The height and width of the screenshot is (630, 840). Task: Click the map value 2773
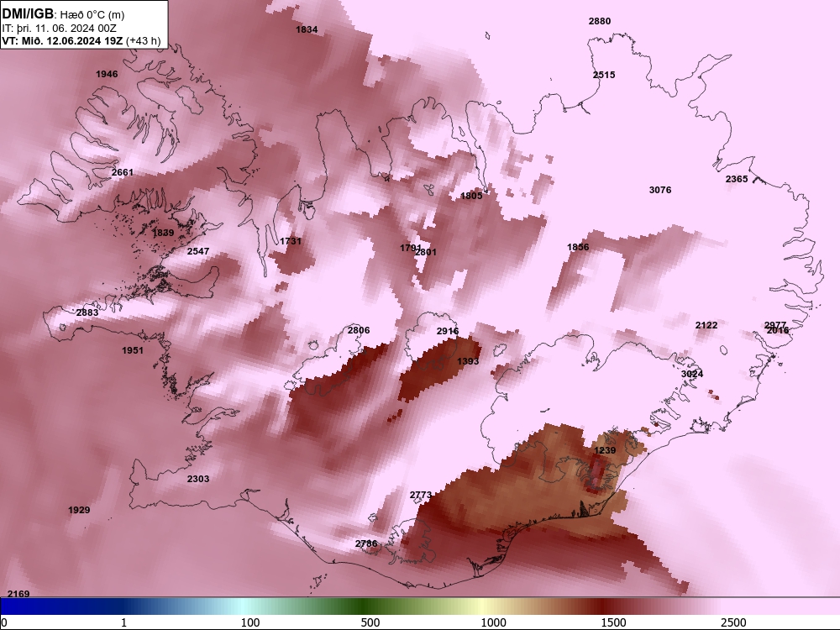point(421,495)
